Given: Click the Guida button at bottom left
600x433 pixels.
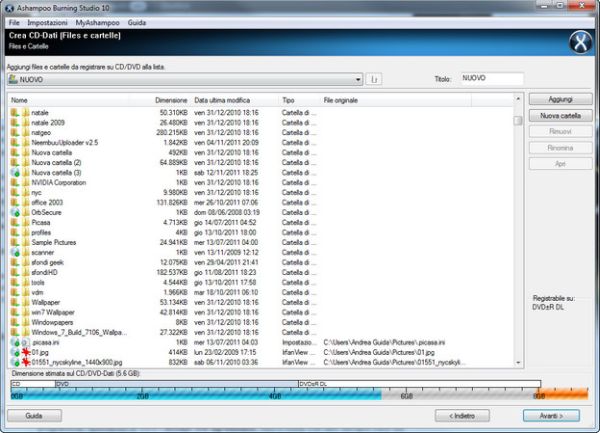Looking at the screenshot, I should coord(34,415).
